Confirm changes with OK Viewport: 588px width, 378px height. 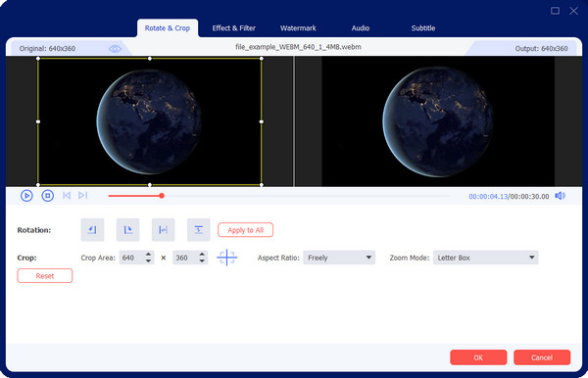click(x=478, y=357)
